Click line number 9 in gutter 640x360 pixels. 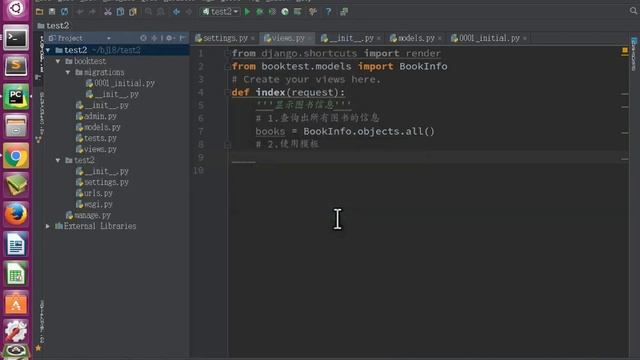pos(200,158)
